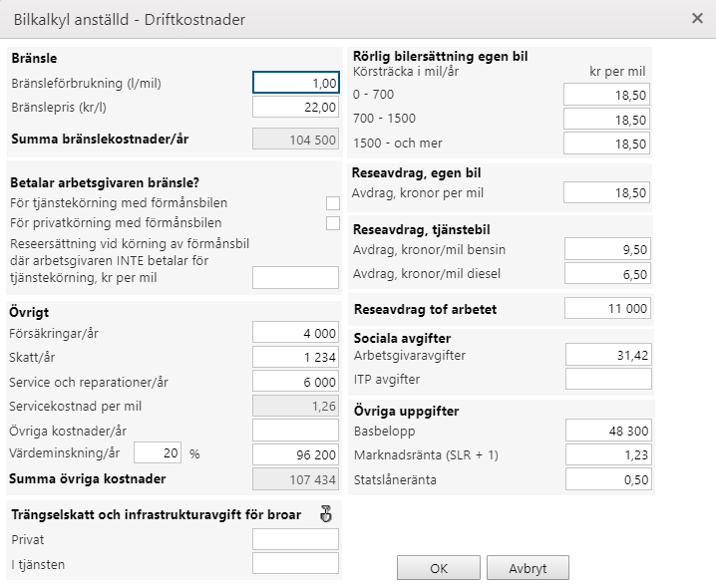Edit Avdrag kronor/mil bensin field
The height and width of the screenshot is (588, 716).
pyautogui.click(x=607, y=249)
